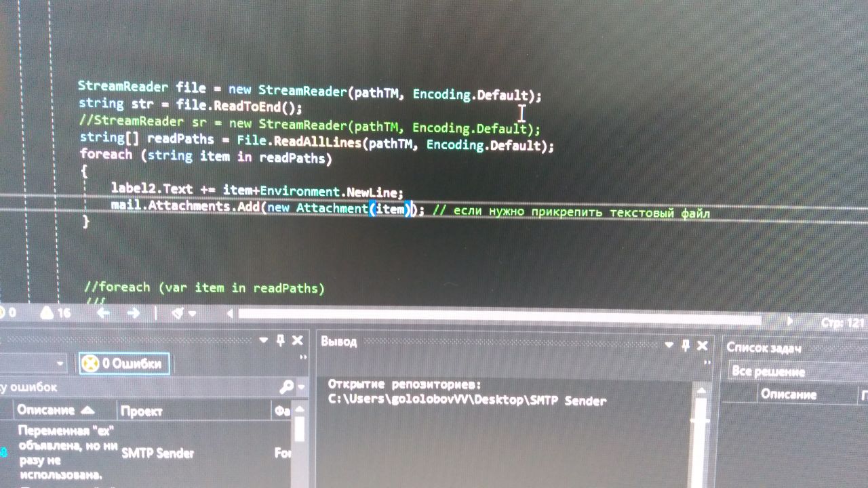
Task: Click the up arrow of the output scrollbar
Action: pos(701,390)
